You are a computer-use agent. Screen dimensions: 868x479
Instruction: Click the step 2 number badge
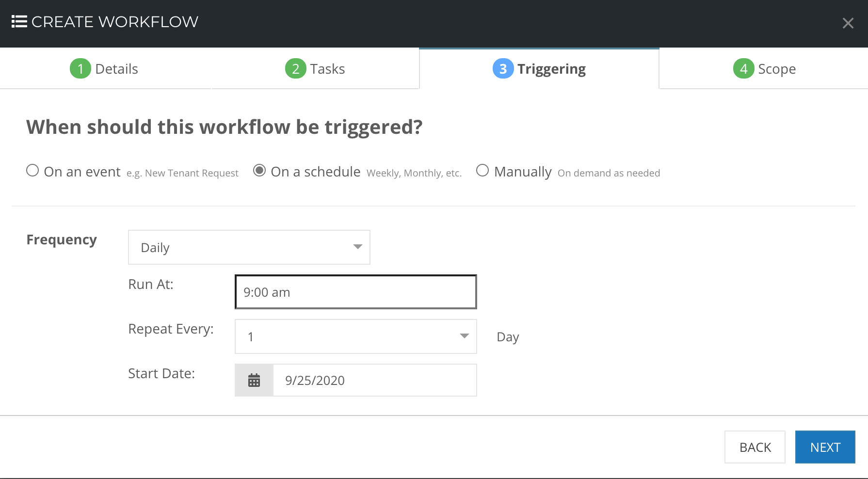tap(295, 68)
